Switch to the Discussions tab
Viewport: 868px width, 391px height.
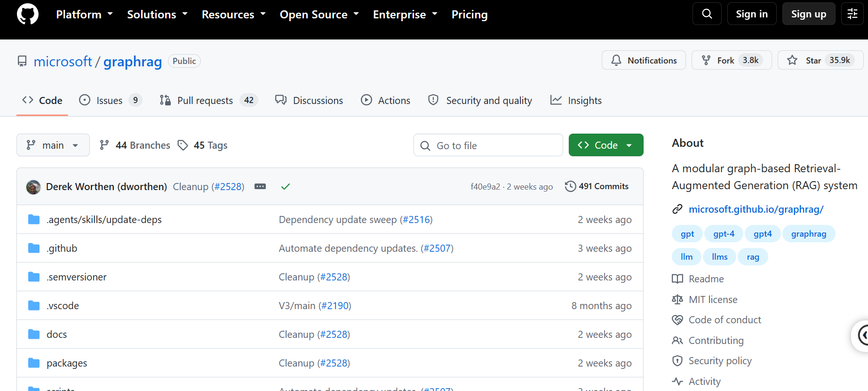(x=309, y=100)
